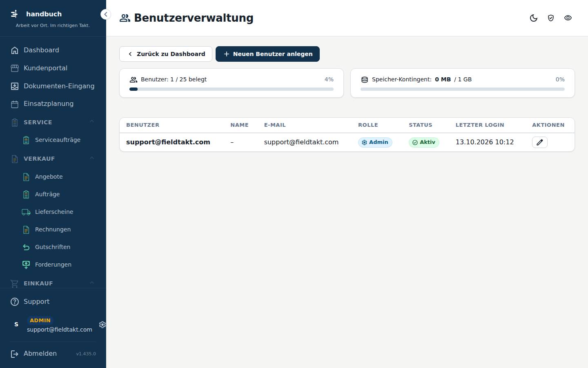Image resolution: width=588 pixels, height=368 pixels.
Task: Click the version v1.435.0 label
Action: pos(86,354)
